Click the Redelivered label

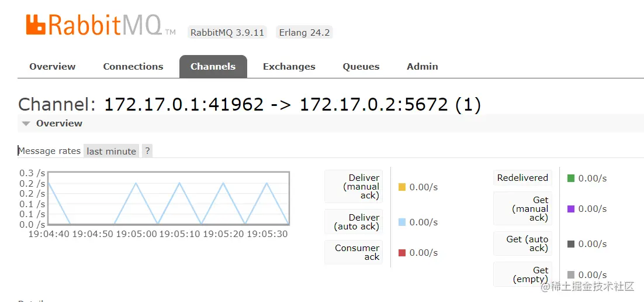tap(522, 178)
